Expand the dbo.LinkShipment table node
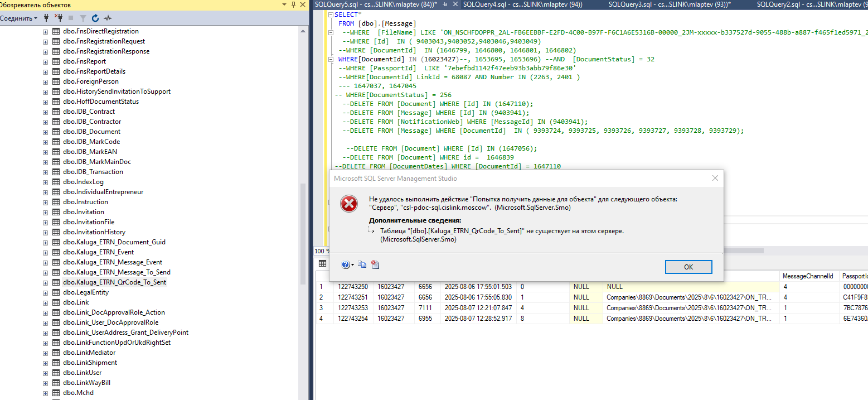The height and width of the screenshot is (400, 868). [x=46, y=363]
